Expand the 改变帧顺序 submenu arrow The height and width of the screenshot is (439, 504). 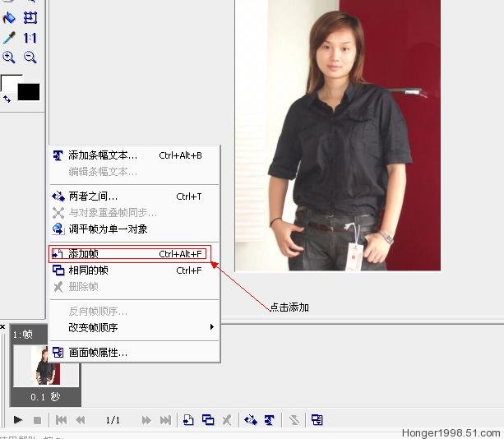(x=211, y=327)
